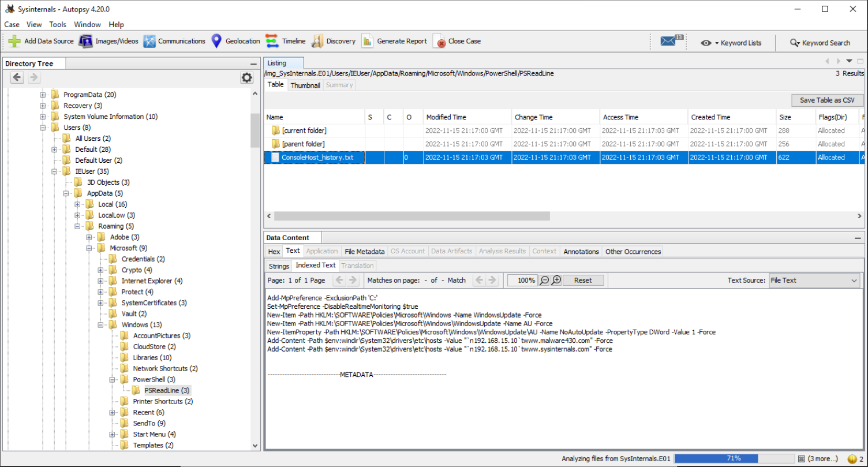Open the Window menu
868x467 pixels.
88,24
